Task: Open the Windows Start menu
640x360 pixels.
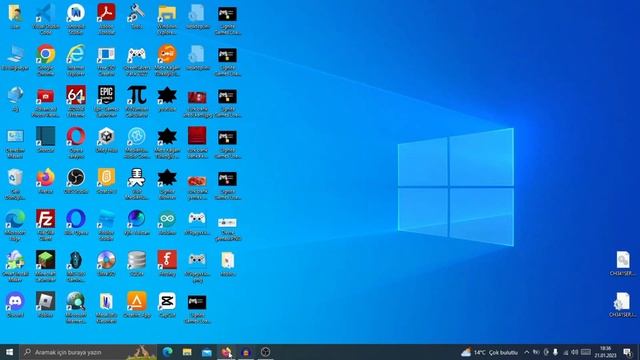Action: 9,352
